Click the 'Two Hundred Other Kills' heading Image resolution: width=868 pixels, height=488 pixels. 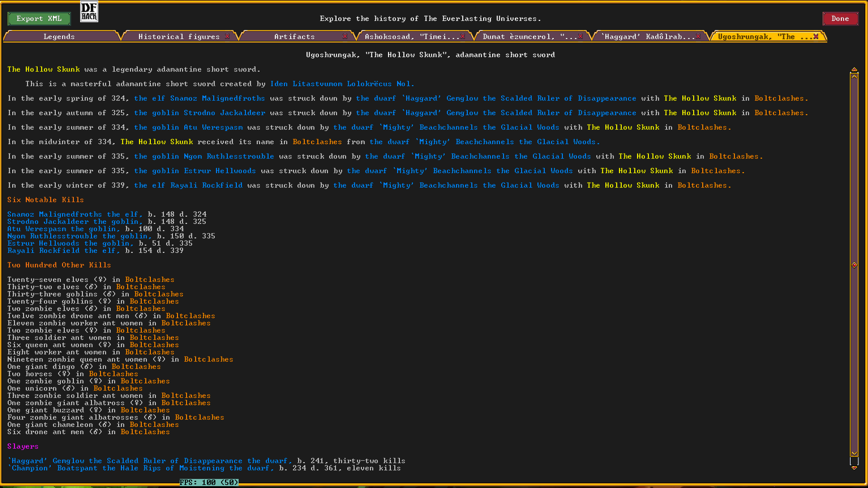pyautogui.click(x=59, y=265)
